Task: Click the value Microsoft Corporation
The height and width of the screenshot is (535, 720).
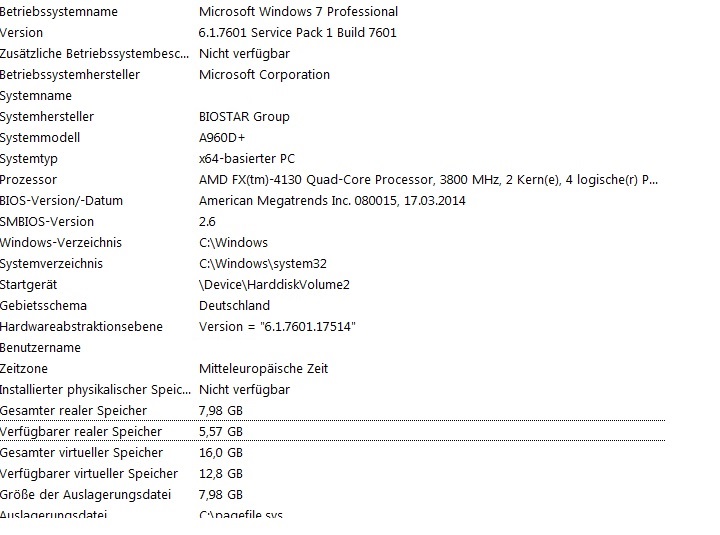Action: (x=264, y=75)
